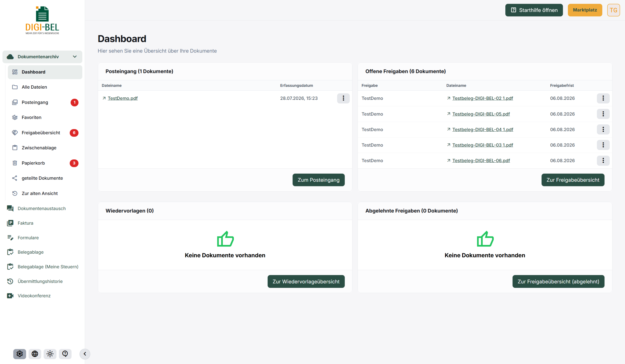
Task: Open Testbeleg-DIGI-BEL-06.pdf
Action: [x=481, y=161]
